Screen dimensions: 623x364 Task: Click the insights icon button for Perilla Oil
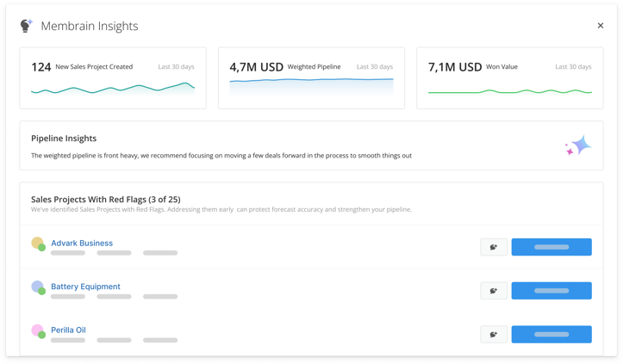click(x=494, y=334)
